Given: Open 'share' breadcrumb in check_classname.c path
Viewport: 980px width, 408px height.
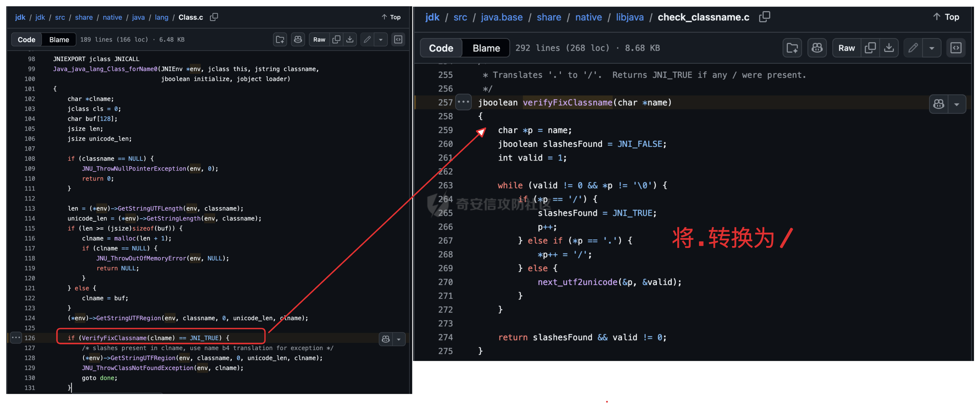Looking at the screenshot, I should tap(549, 17).
